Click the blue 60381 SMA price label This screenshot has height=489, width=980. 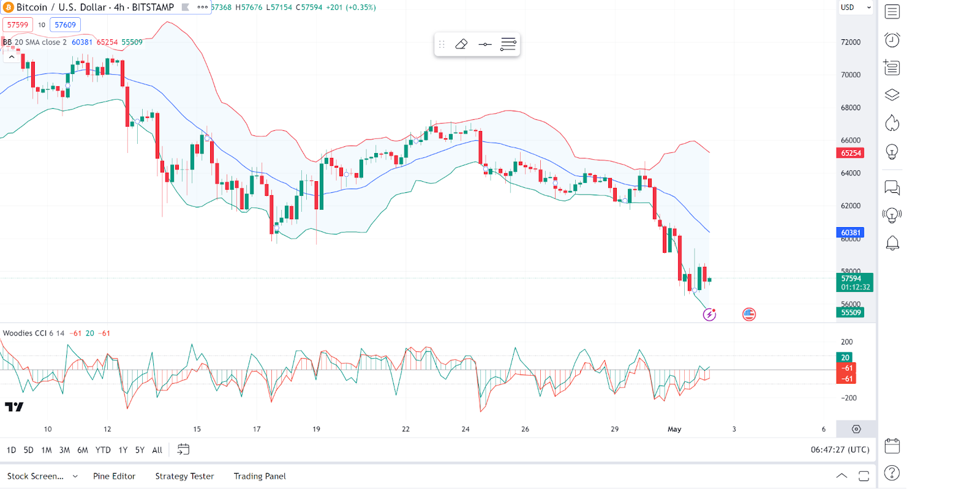pos(850,233)
